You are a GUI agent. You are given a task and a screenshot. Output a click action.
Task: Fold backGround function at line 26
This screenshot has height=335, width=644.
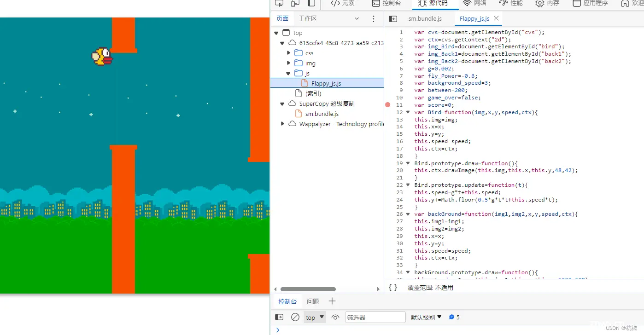click(408, 214)
